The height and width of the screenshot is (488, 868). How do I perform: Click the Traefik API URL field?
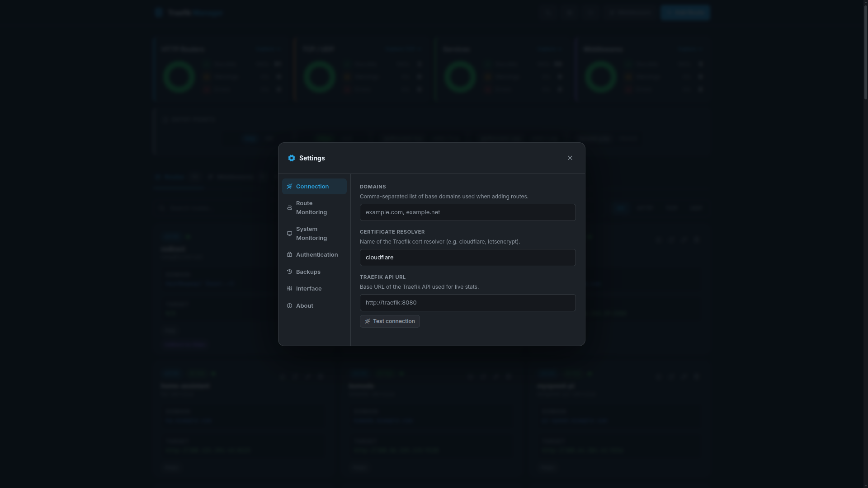(467, 303)
